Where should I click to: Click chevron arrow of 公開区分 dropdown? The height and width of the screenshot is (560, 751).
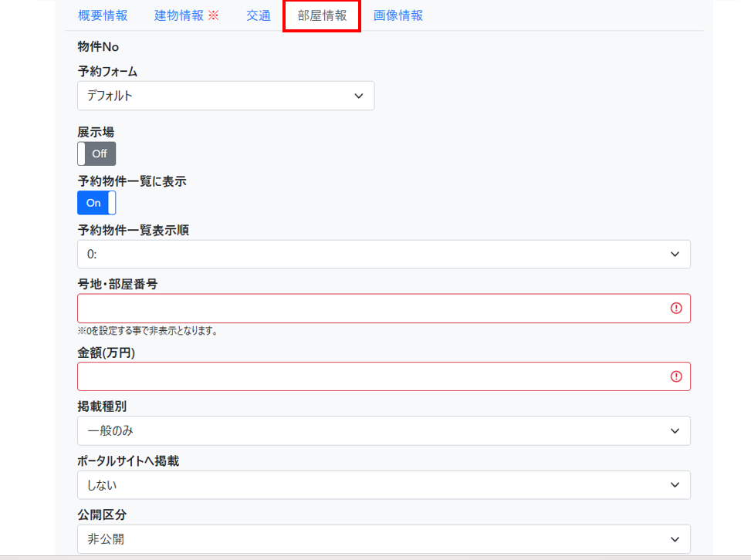tap(675, 539)
